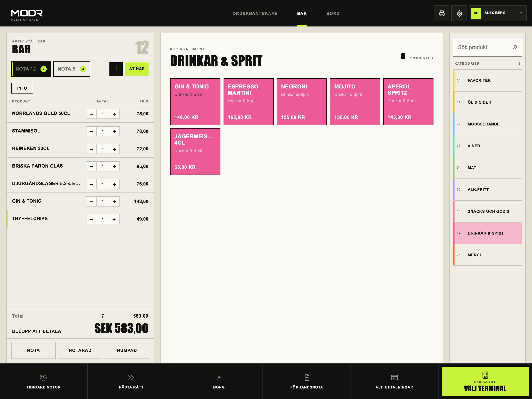Open Öl & Cider category
The image size is (532, 399).
[488, 102]
